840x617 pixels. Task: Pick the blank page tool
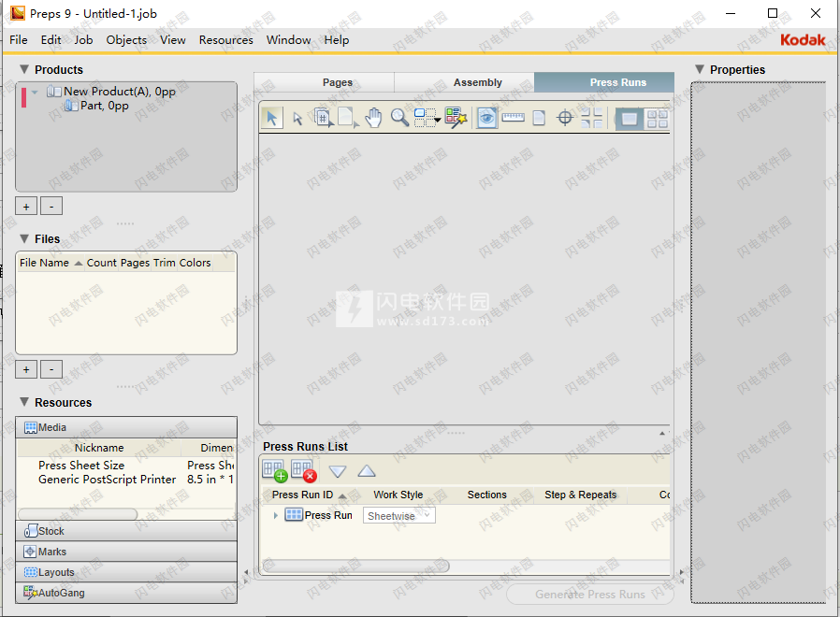tap(348, 118)
